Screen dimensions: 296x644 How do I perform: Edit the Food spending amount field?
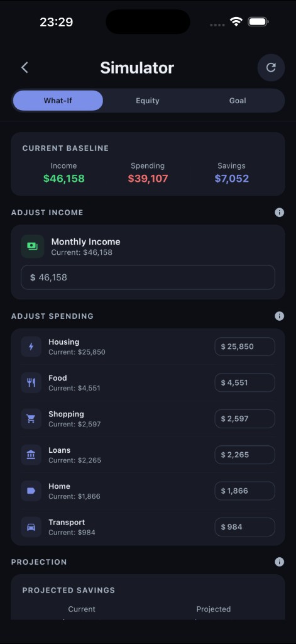[244, 383]
